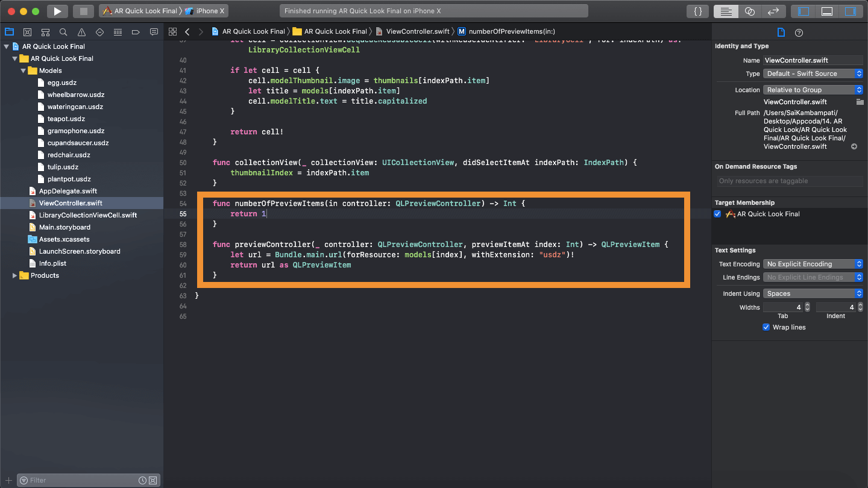Increase the Tab width stepper
The image size is (868, 488).
(x=807, y=305)
